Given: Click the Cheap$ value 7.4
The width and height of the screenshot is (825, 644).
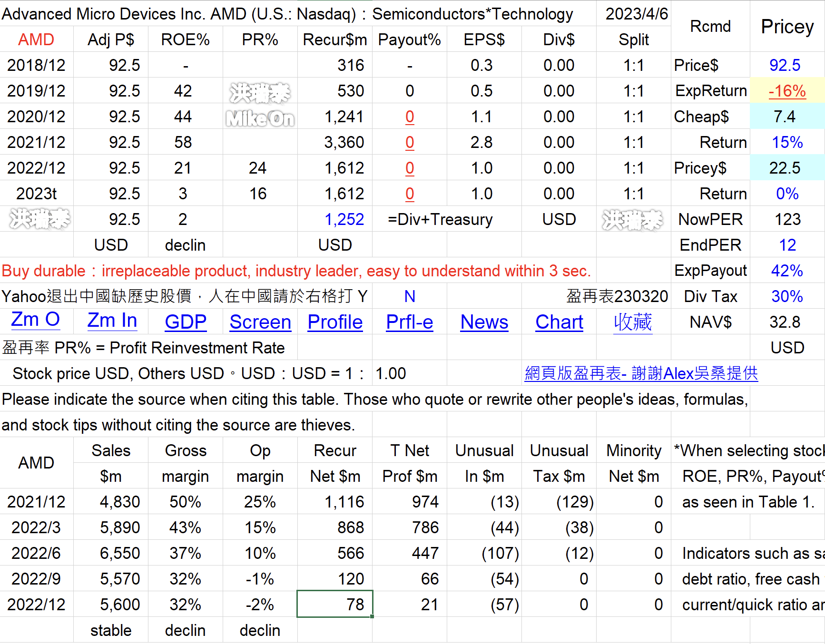Looking at the screenshot, I should (785, 117).
